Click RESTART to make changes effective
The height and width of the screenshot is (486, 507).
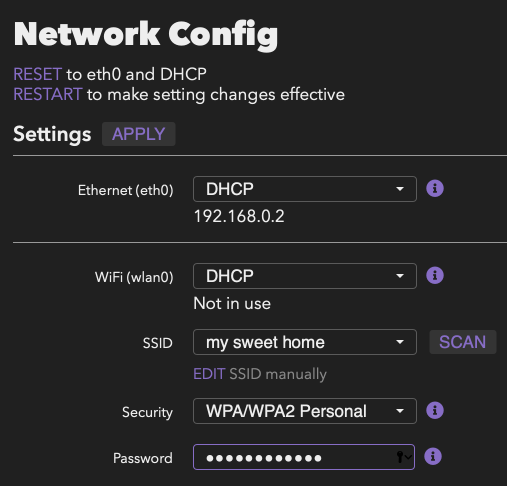click(48, 94)
